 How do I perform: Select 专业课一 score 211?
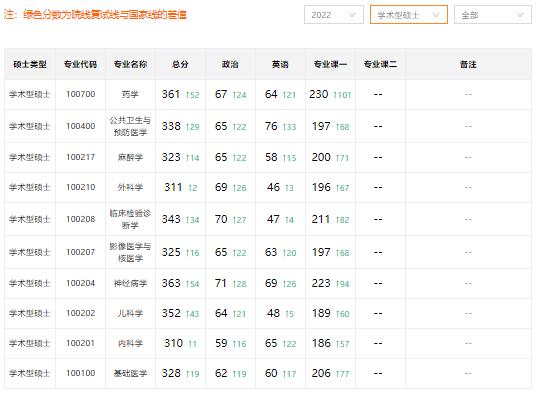point(321,219)
